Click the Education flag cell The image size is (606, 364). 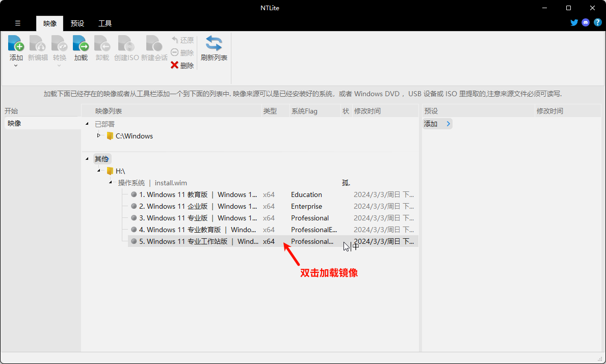pyautogui.click(x=306, y=194)
